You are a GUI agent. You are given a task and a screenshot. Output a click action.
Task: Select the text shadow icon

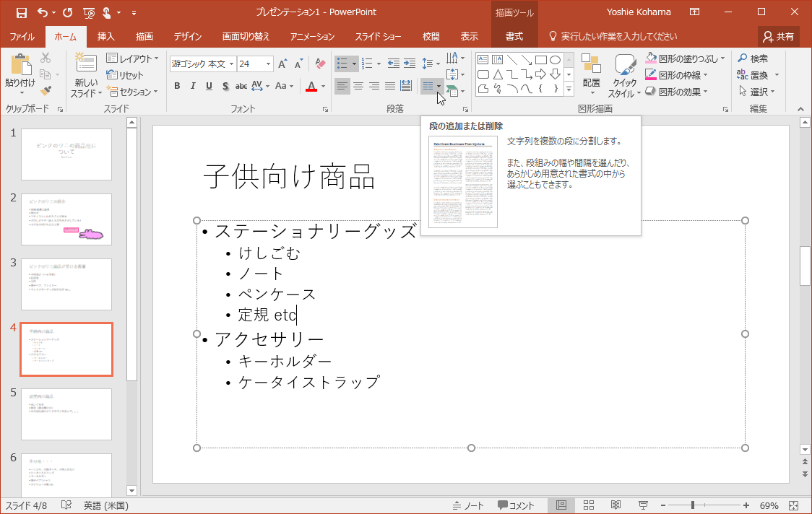click(x=225, y=85)
